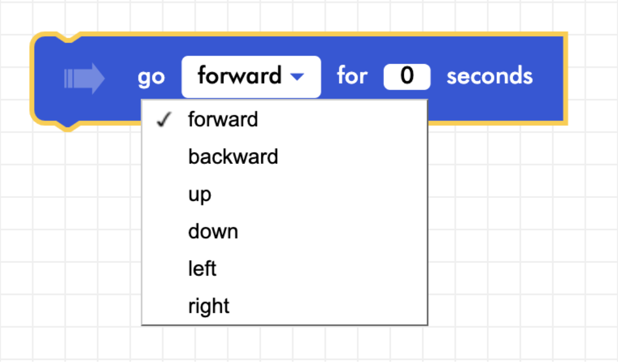
Task: Click empty grid workspace below the menu
Action: [x=283, y=345]
